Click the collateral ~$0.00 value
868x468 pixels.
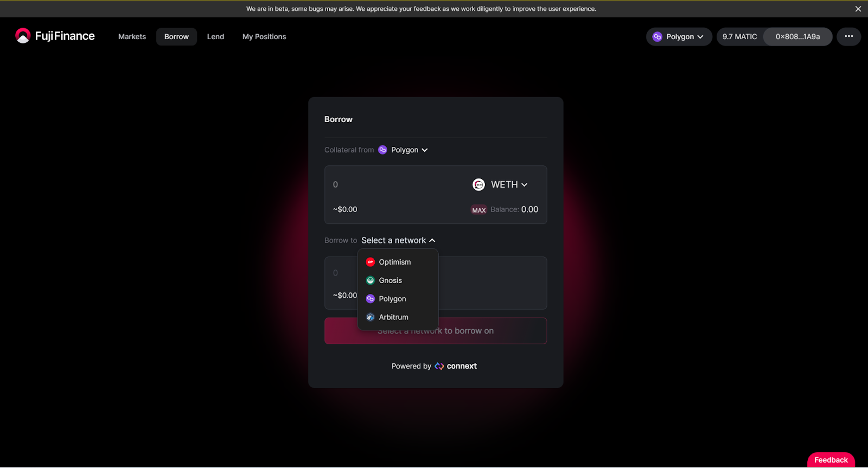coord(345,209)
